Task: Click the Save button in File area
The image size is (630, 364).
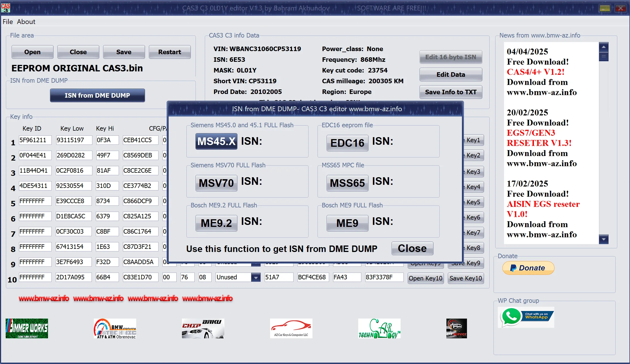Action: tap(124, 52)
